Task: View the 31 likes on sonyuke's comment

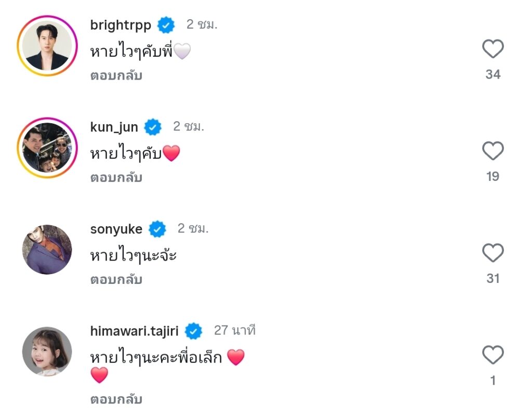Action: click(493, 279)
